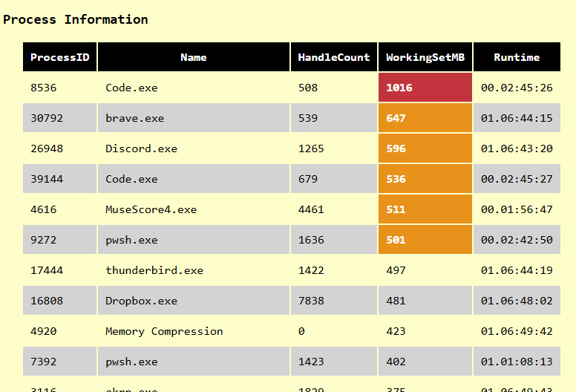Select runtime 00.01:56:47 cell

pos(517,209)
